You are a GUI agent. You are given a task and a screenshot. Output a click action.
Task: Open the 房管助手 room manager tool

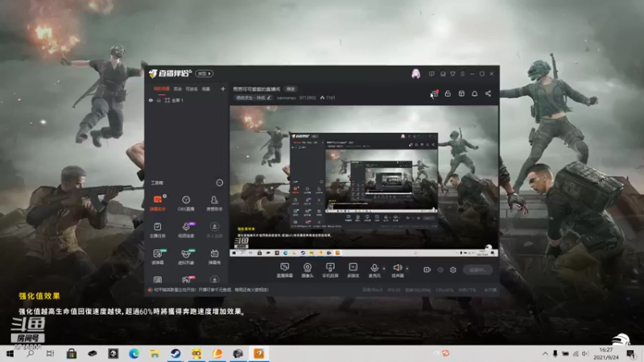(214, 203)
